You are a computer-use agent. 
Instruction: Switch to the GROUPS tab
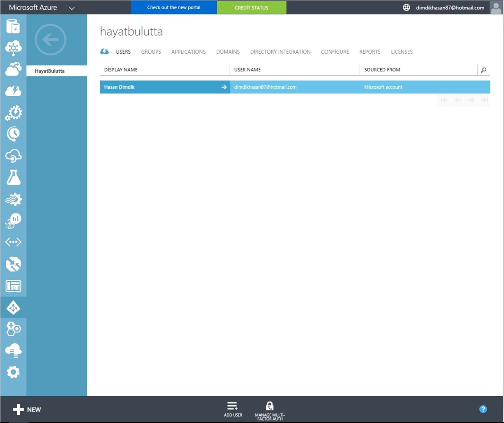pyautogui.click(x=151, y=52)
